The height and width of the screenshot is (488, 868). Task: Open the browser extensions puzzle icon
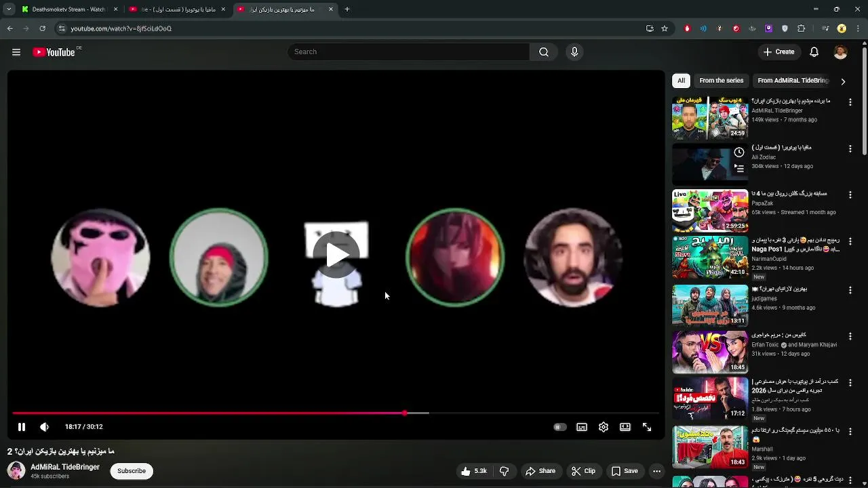click(801, 28)
